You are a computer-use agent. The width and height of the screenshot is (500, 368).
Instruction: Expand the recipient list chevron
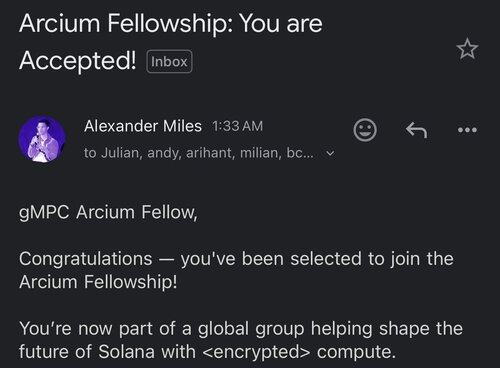(330, 153)
